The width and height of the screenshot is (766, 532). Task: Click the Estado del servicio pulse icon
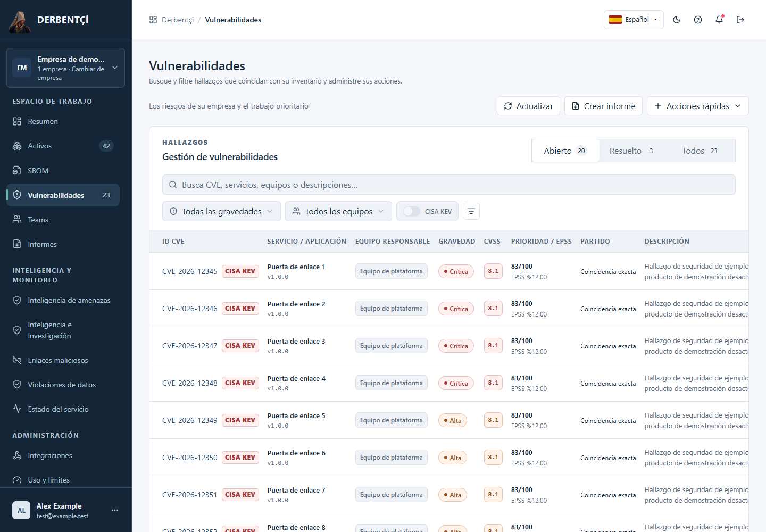[17, 409]
